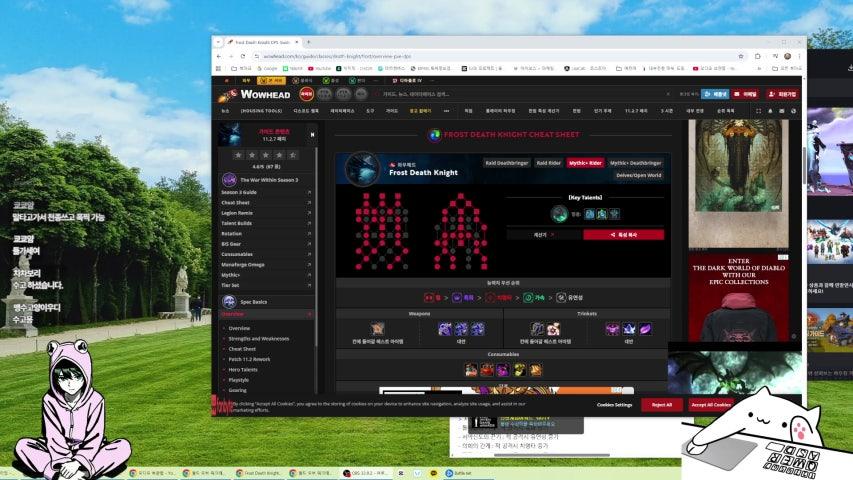Open the Consumables sidebar link
853x480 pixels.
(265, 255)
